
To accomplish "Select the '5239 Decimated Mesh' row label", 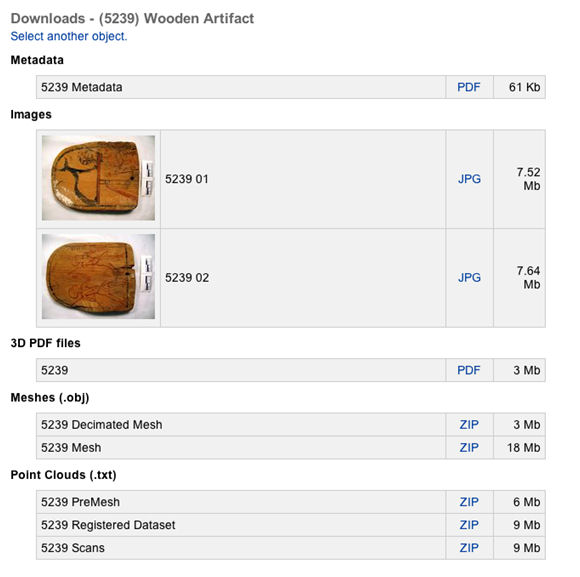I will 102,425.
